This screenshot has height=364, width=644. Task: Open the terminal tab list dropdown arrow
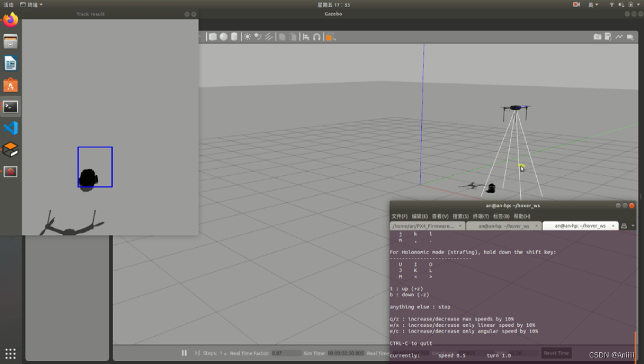[x=633, y=226]
